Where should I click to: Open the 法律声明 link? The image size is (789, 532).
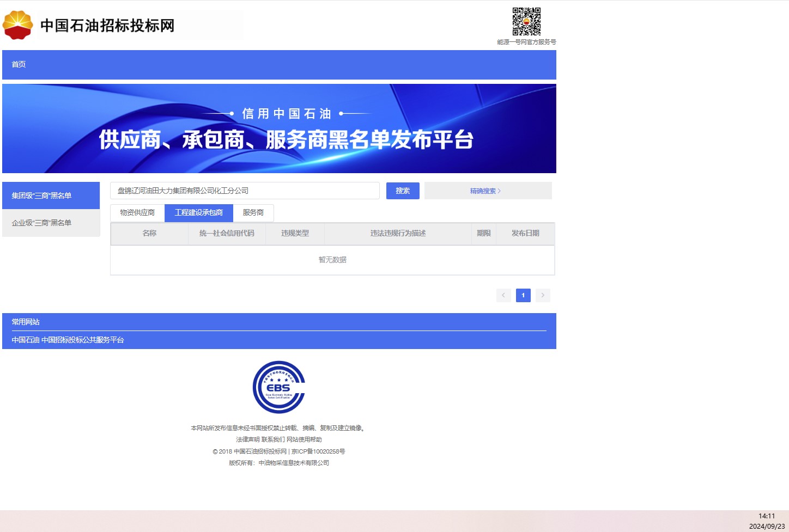(x=247, y=439)
